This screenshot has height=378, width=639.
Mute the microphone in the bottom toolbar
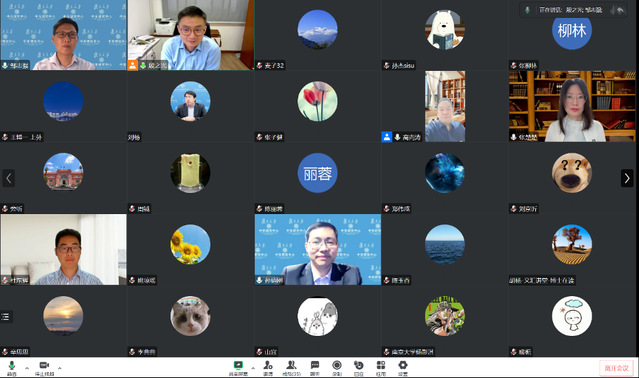(x=11, y=367)
